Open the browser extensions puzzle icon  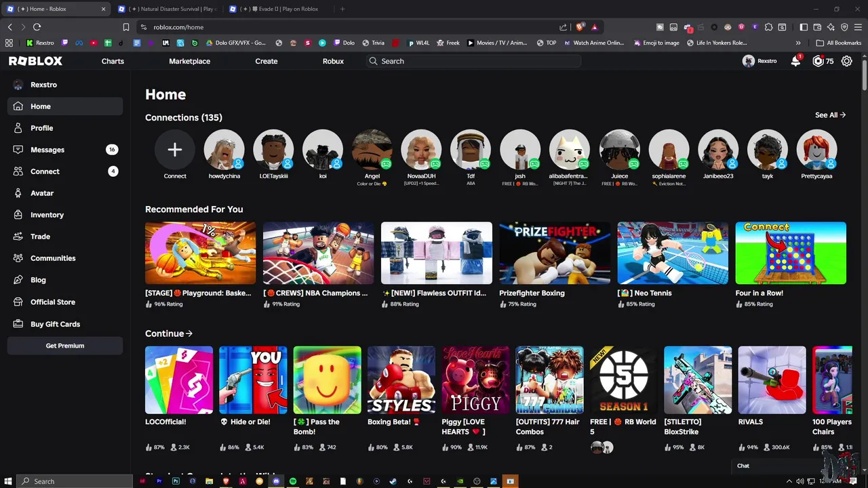[768, 27]
